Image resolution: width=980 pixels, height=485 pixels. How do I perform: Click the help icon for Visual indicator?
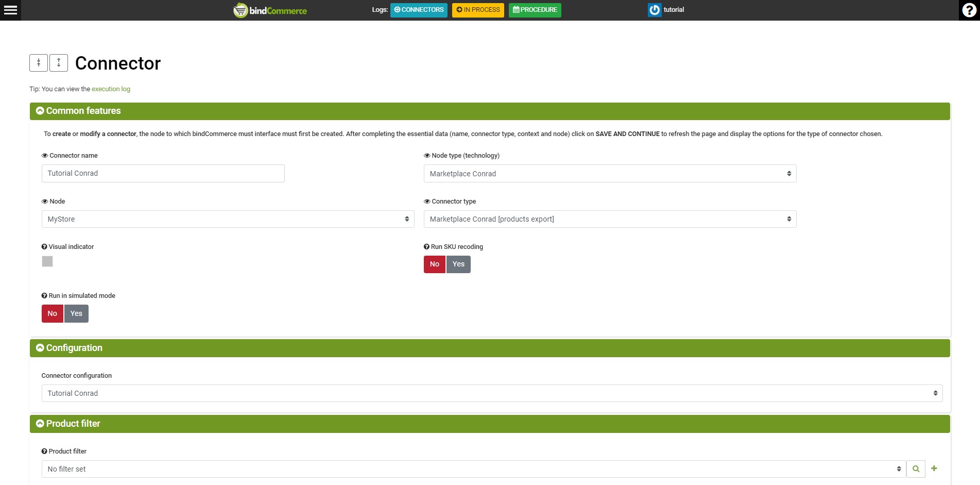[x=44, y=247]
